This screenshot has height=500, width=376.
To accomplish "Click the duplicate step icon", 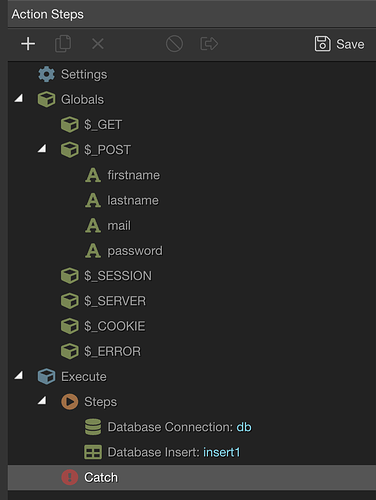I will (x=63, y=44).
